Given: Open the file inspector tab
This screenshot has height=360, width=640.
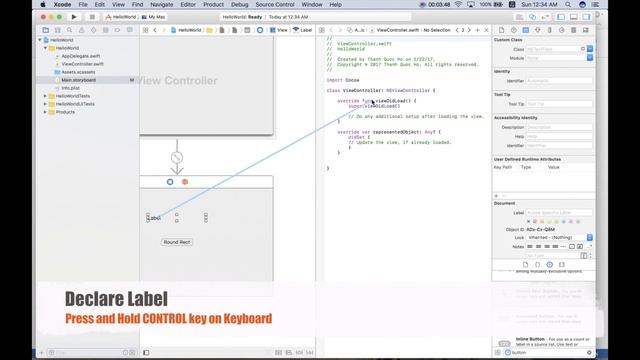Looking at the screenshot, I should coord(502,30).
